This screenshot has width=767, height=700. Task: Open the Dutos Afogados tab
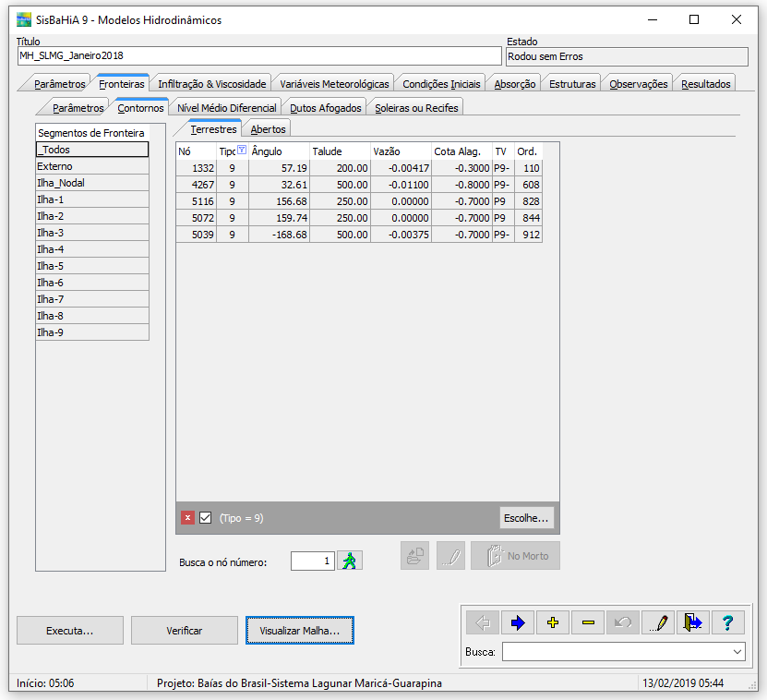click(325, 108)
